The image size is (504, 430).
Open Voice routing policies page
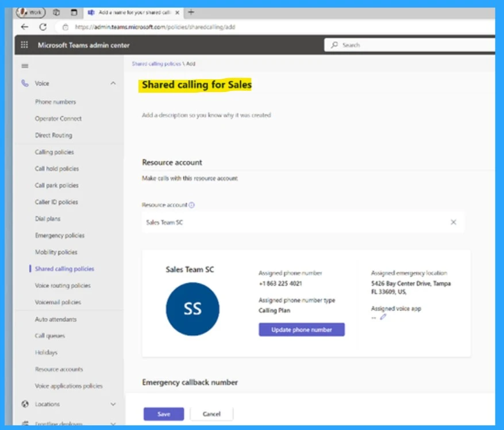pos(63,286)
